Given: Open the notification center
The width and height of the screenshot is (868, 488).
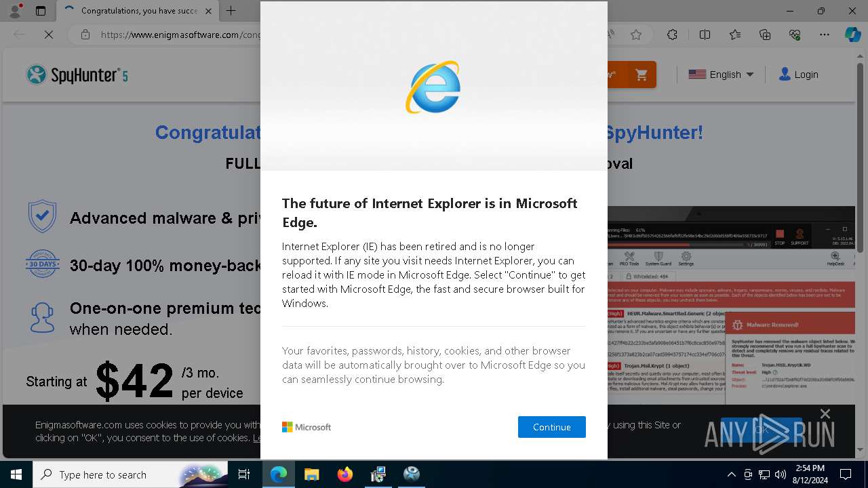Looking at the screenshot, I should [x=846, y=474].
